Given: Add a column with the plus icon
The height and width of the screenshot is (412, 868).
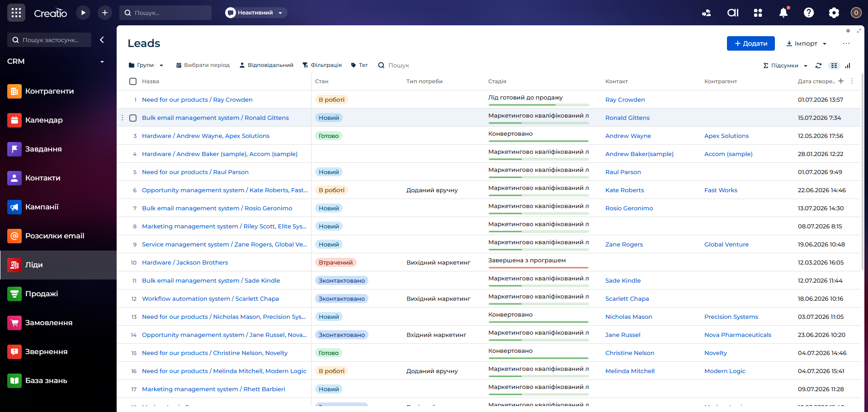Looking at the screenshot, I should [841, 81].
